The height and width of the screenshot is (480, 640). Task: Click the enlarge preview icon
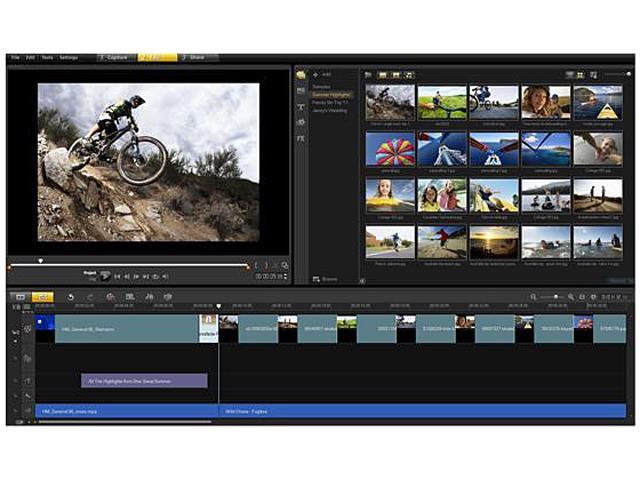tap(284, 265)
